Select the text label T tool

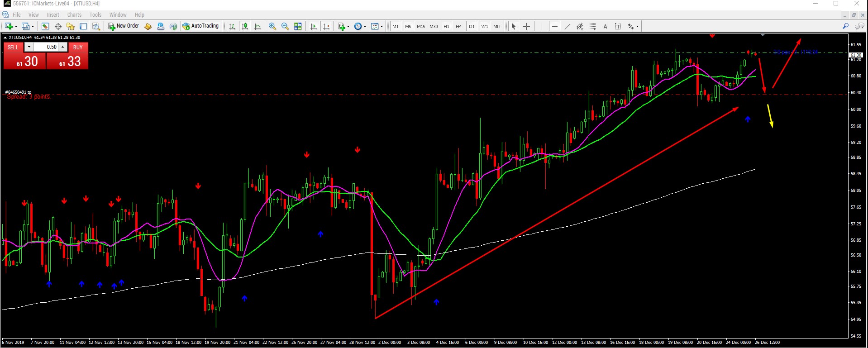(x=618, y=26)
